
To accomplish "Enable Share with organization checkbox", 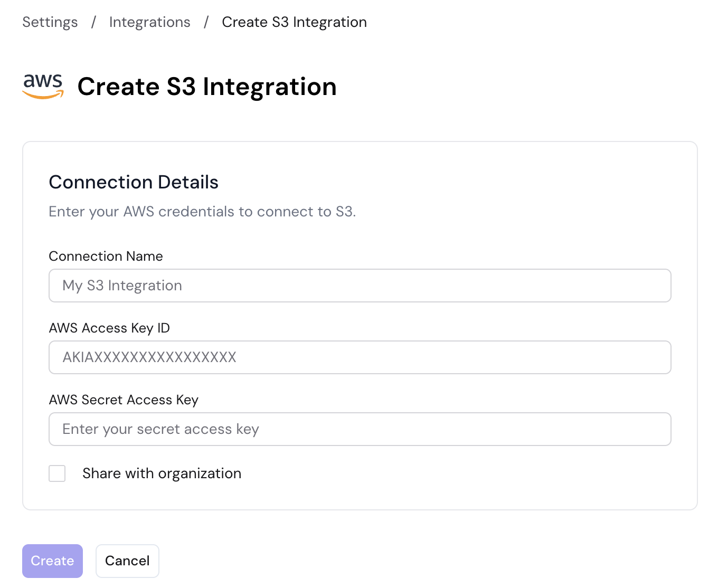I will tap(57, 473).
